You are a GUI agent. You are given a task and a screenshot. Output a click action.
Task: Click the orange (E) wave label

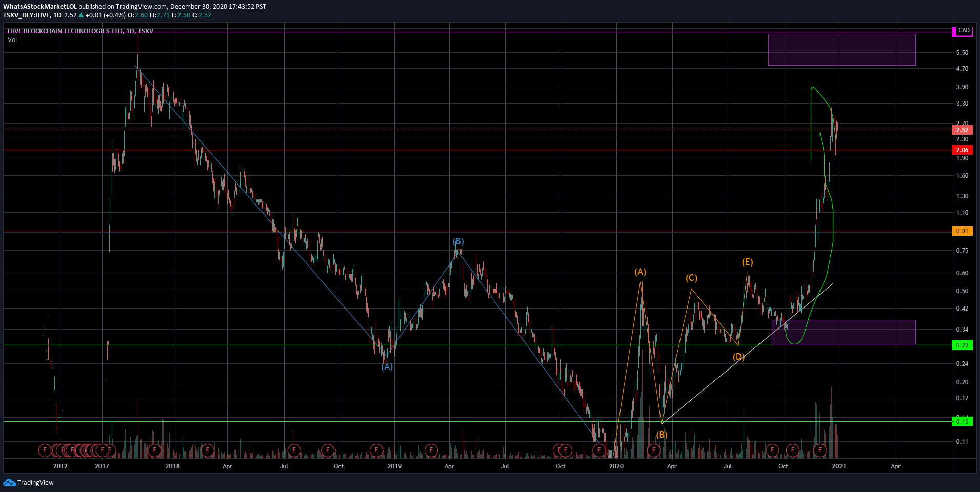click(x=747, y=262)
